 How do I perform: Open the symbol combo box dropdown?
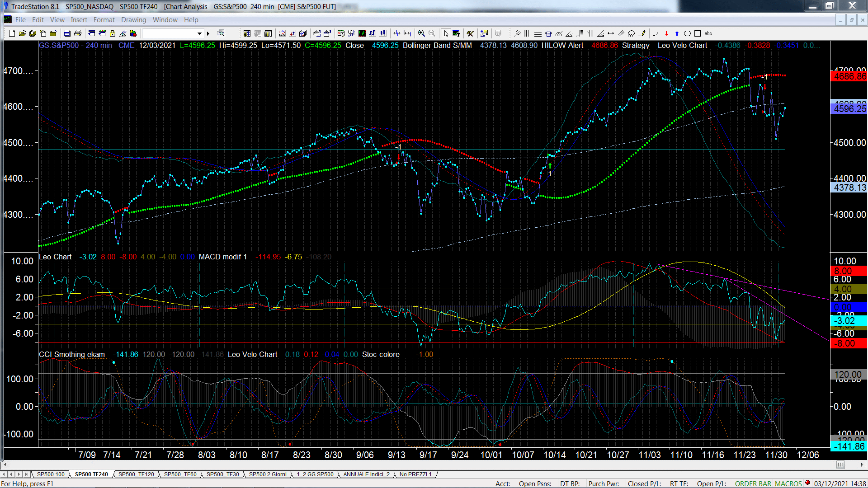click(199, 33)
